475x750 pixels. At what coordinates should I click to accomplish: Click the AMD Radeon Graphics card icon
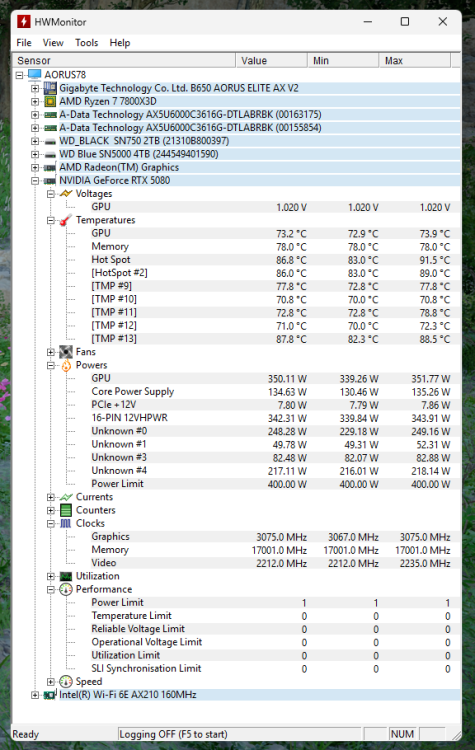point(50,167)
